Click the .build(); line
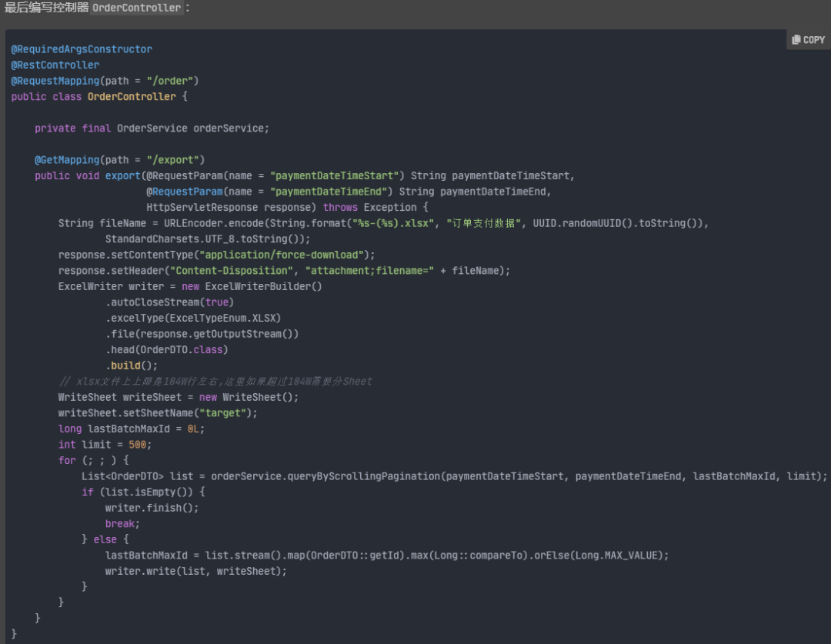The height and width of the screenshot is (644, 831). (x=132, y=365)
